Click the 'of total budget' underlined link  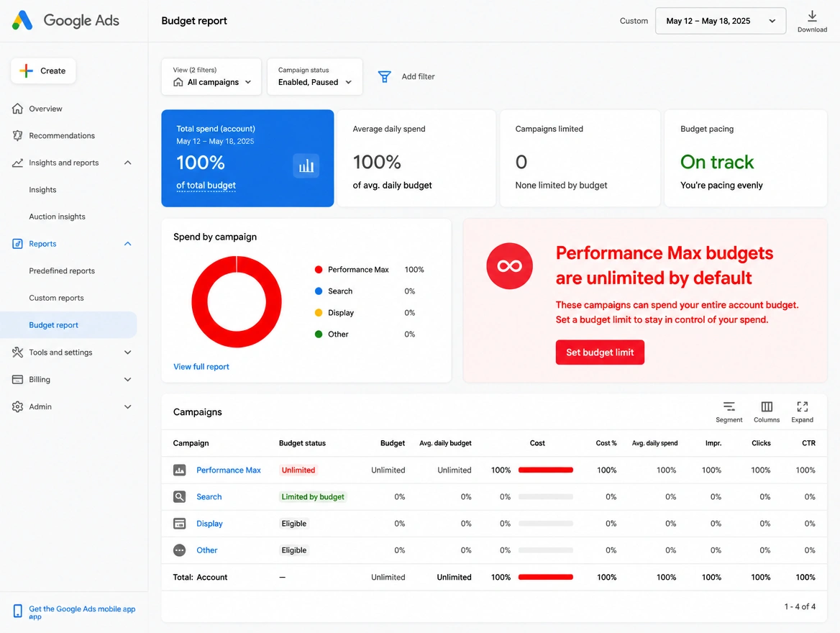pos(206,186)
